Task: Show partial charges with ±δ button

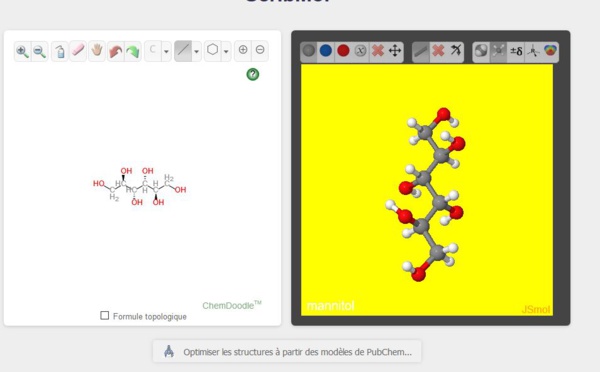Action: click(x=516, y=51)
